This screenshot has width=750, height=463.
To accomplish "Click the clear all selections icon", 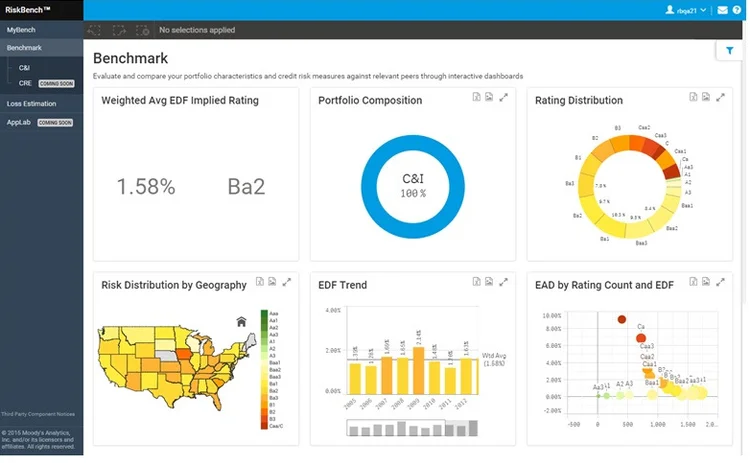I will point(143,30).
